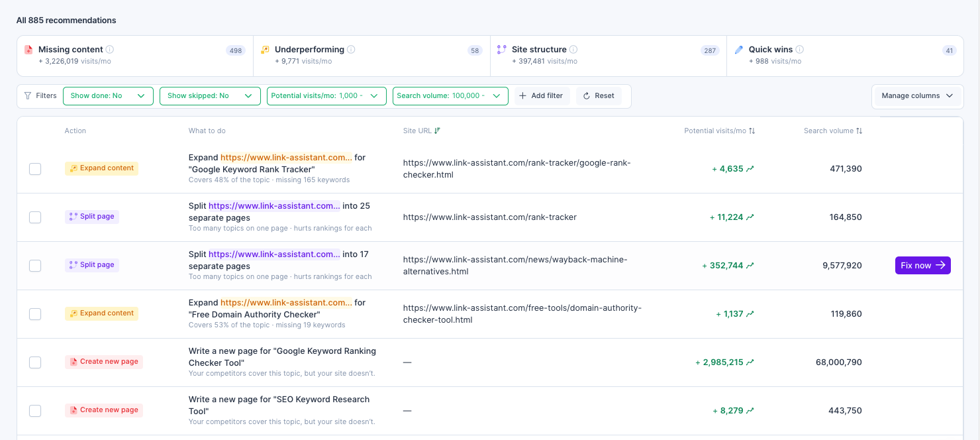This screenshot has height=440, width=980.
Task: Click Create new page tag for SEO Keyword Research
Action: [104, 410]
